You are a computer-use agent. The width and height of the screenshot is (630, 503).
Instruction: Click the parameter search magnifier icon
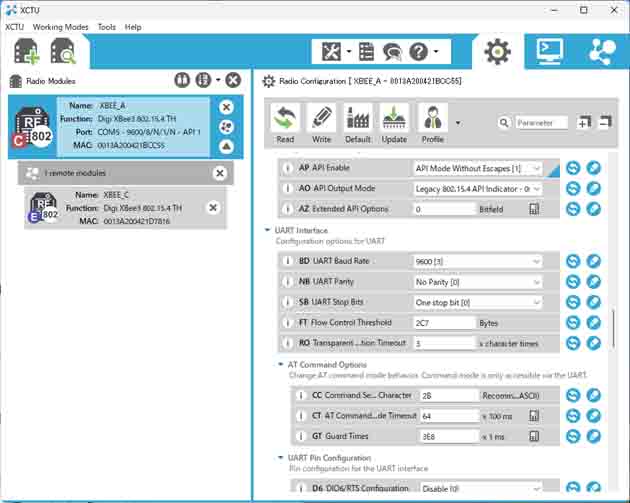(504, 123)
